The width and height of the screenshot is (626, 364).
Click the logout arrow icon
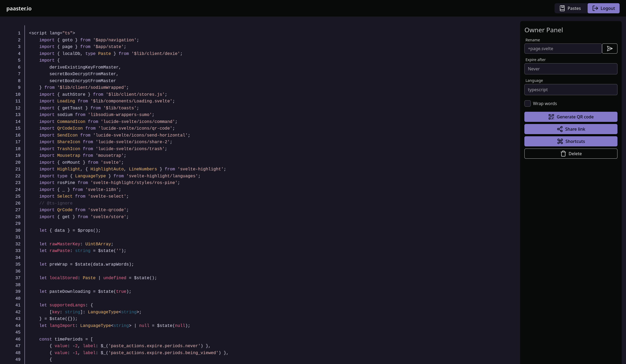[x=595, y=8]
